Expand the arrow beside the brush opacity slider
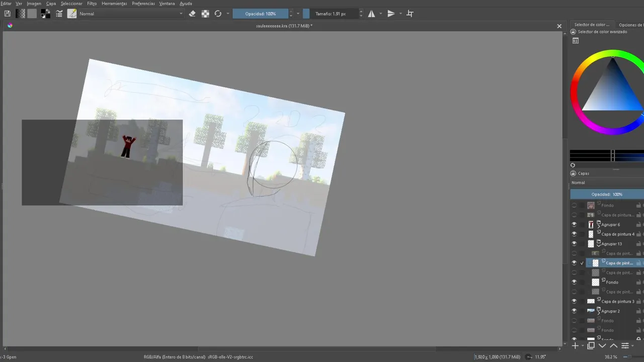Viewport: 644px width, 362px height. point(298,14)
